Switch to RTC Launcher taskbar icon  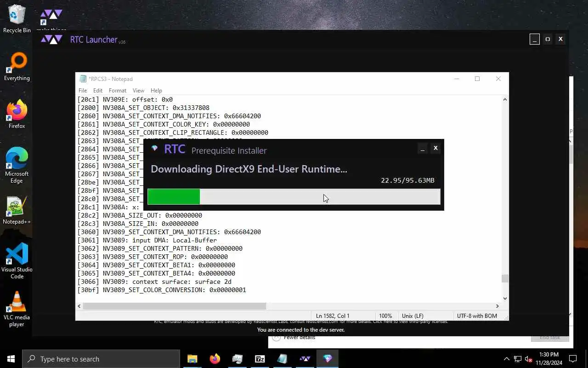[305, 359]
